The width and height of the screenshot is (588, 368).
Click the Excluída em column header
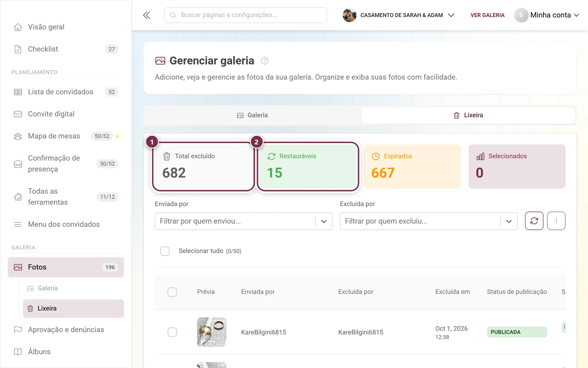click(x=452, y=292)
